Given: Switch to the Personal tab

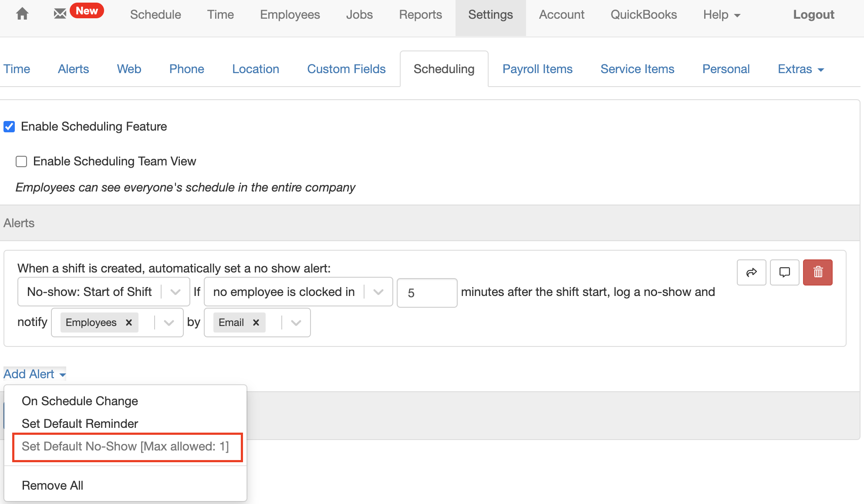Looking at the screenshot, I should click(x=726, y=69).
